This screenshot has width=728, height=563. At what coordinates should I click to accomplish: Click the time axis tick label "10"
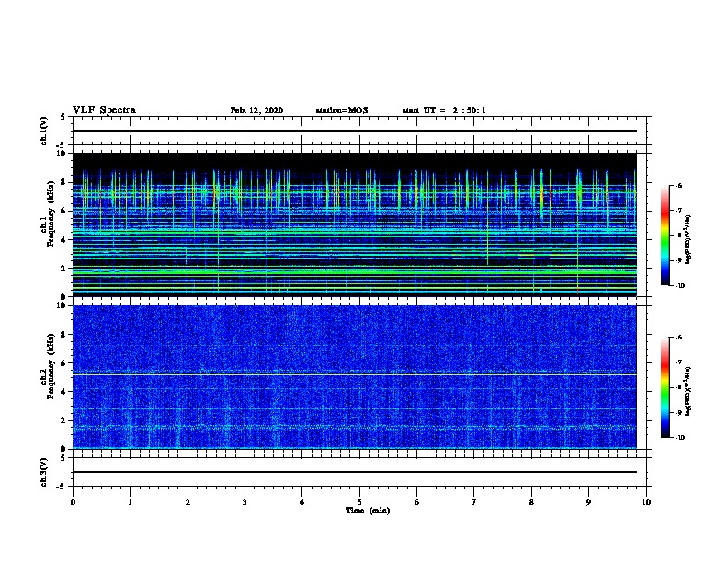[646, 502]
